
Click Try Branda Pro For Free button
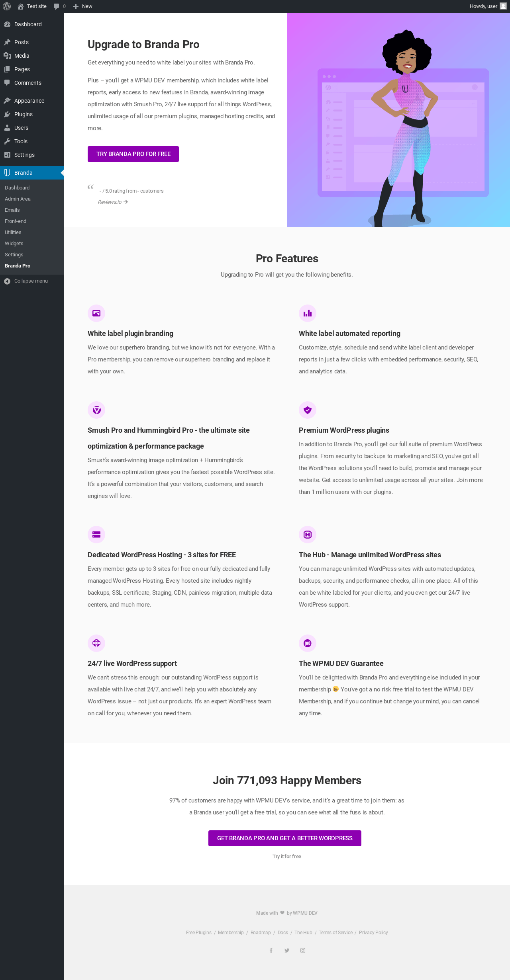[133, 154]
